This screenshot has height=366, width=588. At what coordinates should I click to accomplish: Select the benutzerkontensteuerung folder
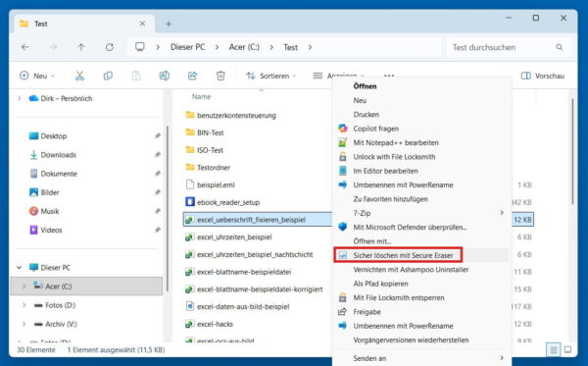click(x=236, y=115)
